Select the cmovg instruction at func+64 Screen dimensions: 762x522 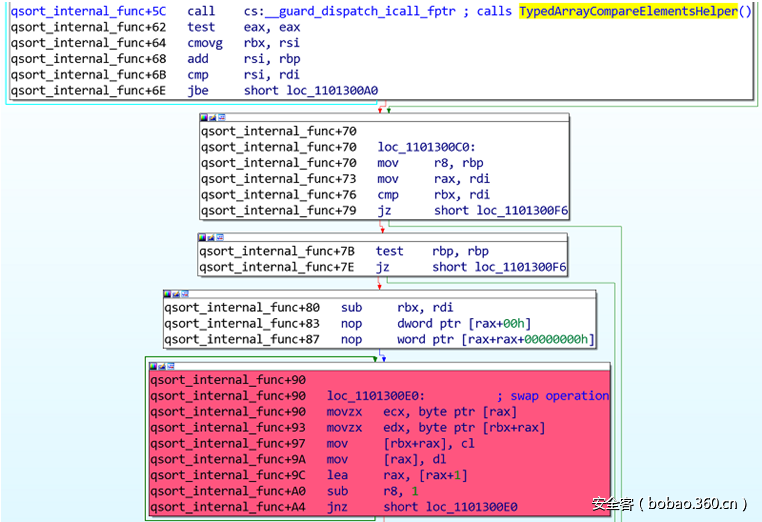203,43
